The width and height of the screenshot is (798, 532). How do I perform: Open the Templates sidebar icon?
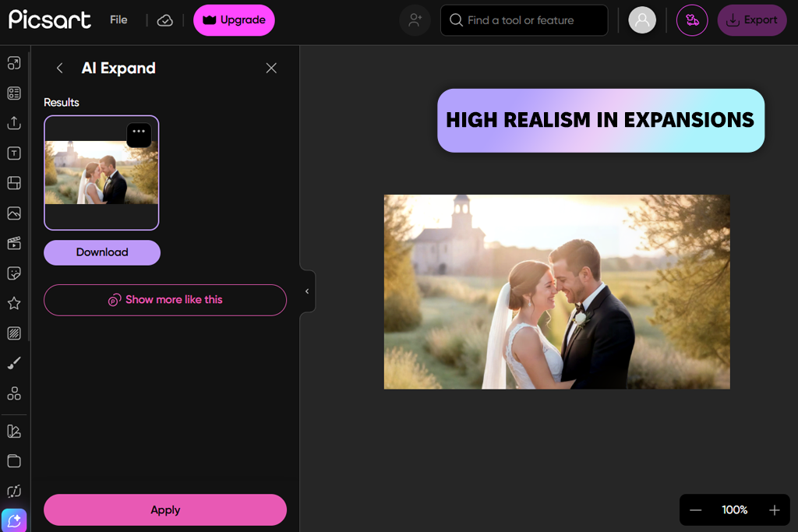(14, 93)
